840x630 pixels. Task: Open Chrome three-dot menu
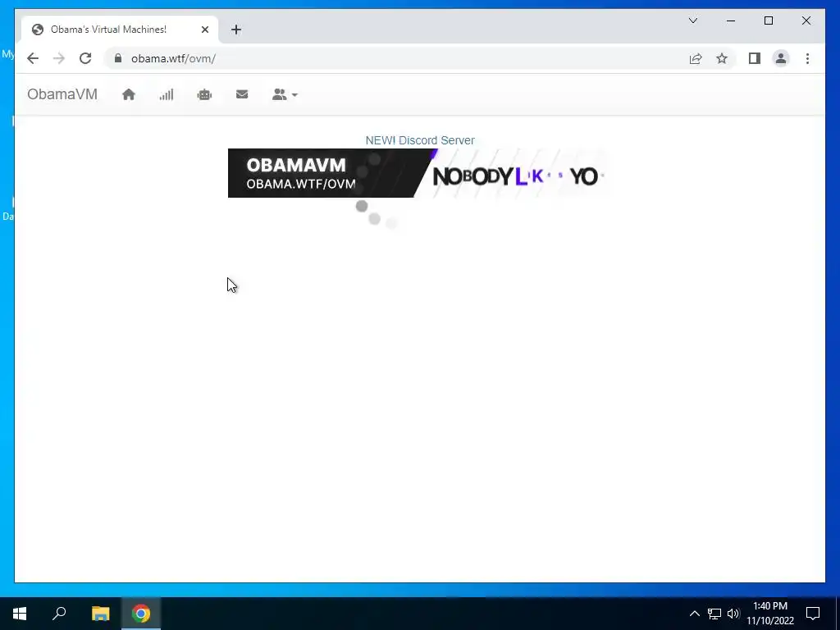coord(807,58)
